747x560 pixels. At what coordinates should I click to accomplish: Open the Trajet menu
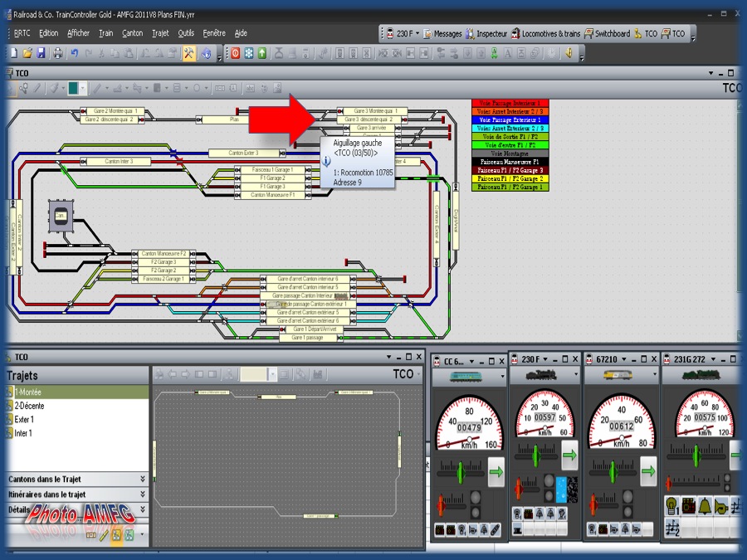160,33
